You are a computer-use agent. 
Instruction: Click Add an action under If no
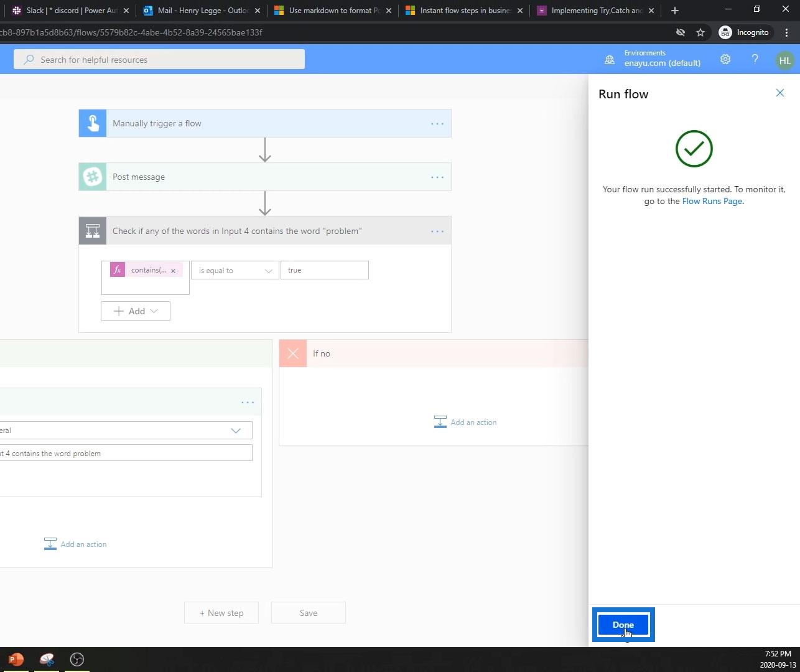coord(465,422)
